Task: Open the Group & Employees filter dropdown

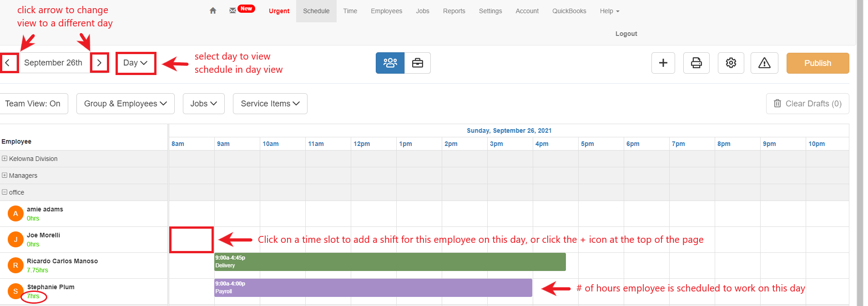Action: pyautogui.click(x=125, y=104)
